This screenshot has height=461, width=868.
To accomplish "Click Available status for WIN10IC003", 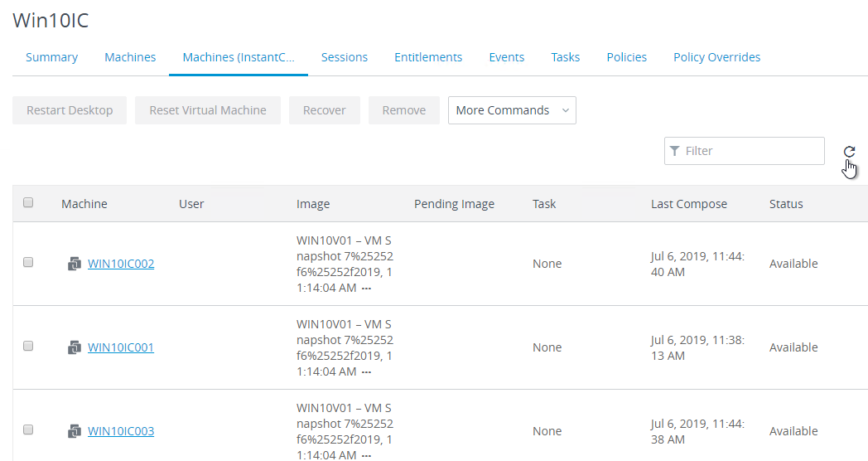I will 793,431.
